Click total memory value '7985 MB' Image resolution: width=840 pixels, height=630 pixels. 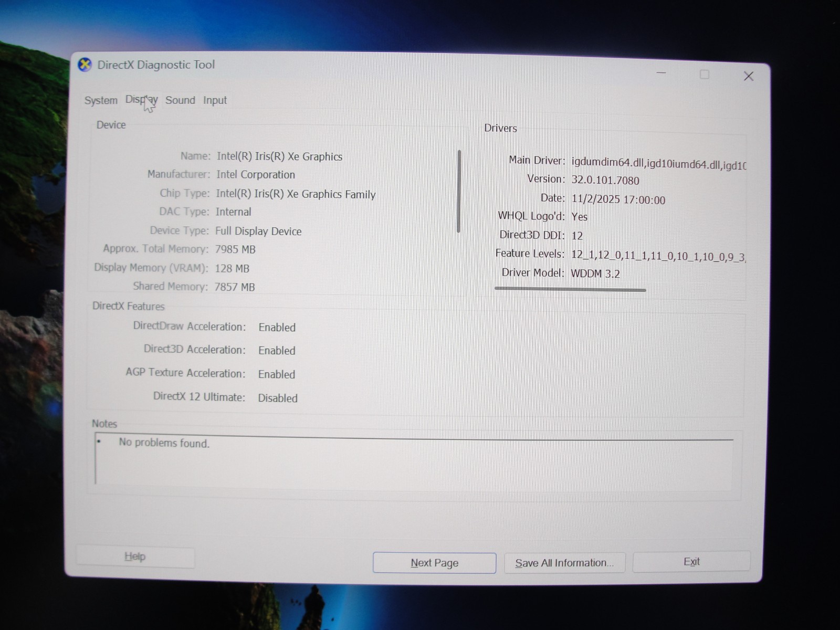click(x=235, y=249)
